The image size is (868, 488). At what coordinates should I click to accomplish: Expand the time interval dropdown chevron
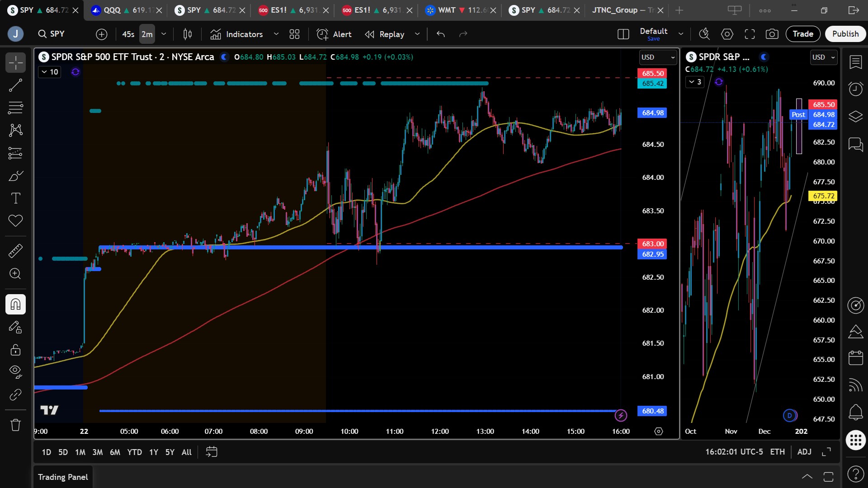164,34
